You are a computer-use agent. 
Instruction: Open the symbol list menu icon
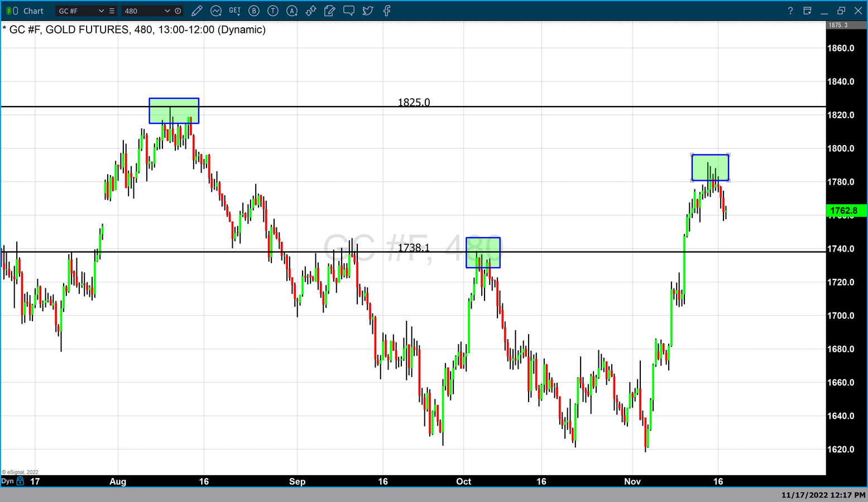point(112,11)
